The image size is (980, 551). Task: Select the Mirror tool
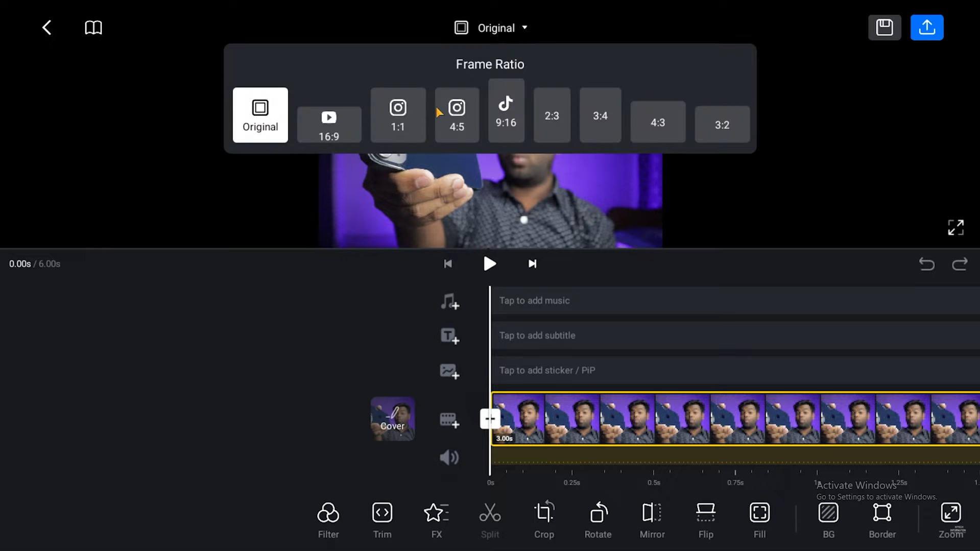pyautogui.click(x=652, y=518)
